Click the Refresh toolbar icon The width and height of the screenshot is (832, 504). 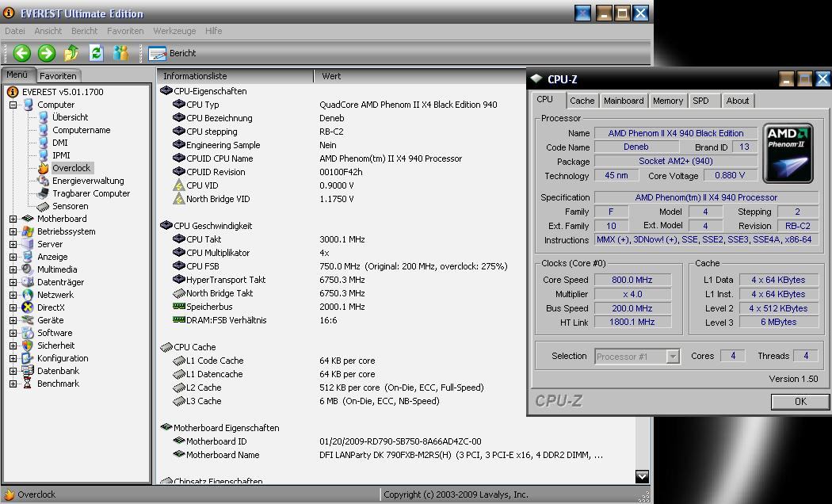(x=96, y=53)
